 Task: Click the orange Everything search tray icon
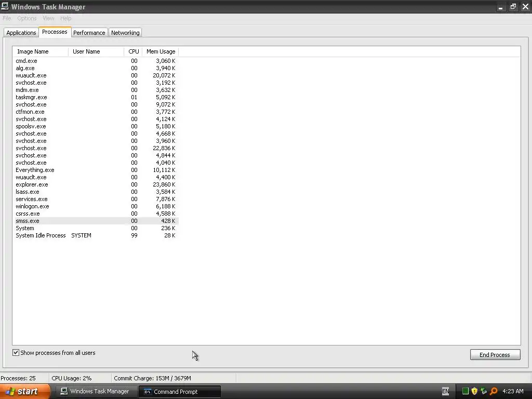click(494, 391)
